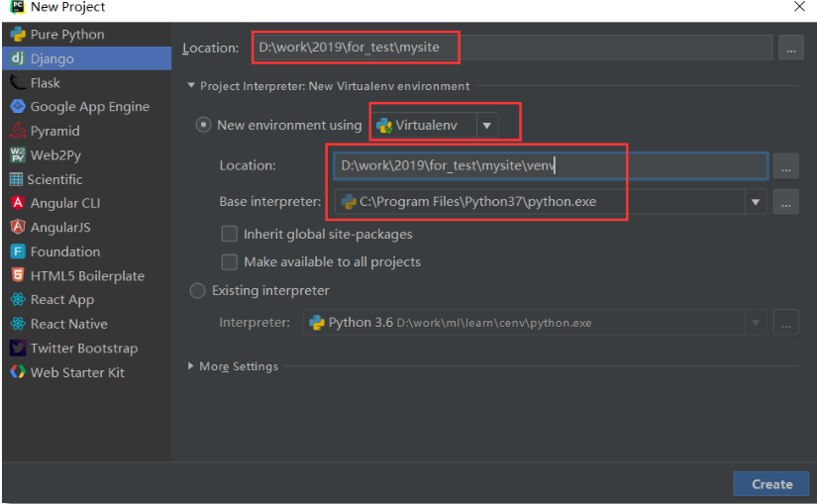Open the Base interpreter dropdown arrow

[x=756, y=202]
